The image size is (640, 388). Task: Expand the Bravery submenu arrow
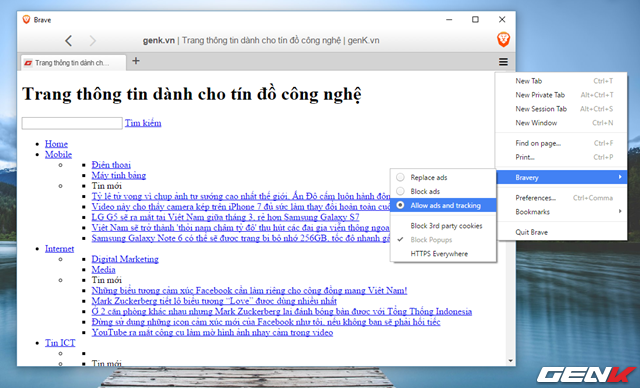tap(620, 177)
